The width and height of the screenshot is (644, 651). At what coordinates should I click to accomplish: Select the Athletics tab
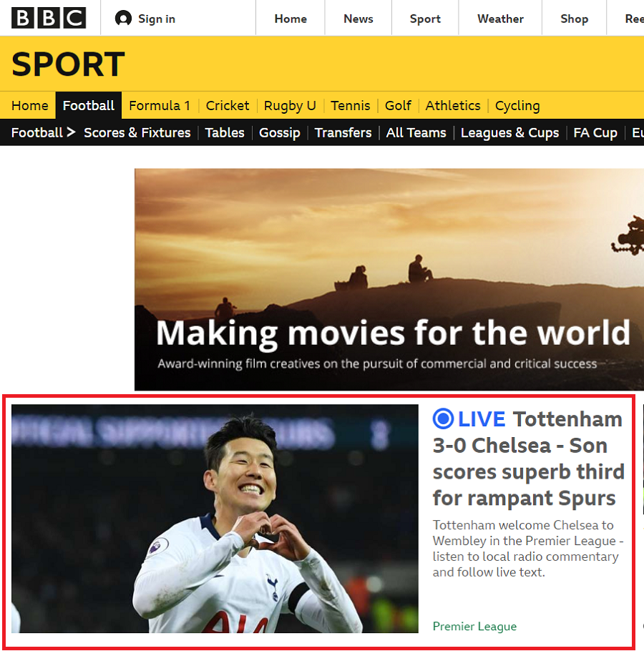coord(453,105)
